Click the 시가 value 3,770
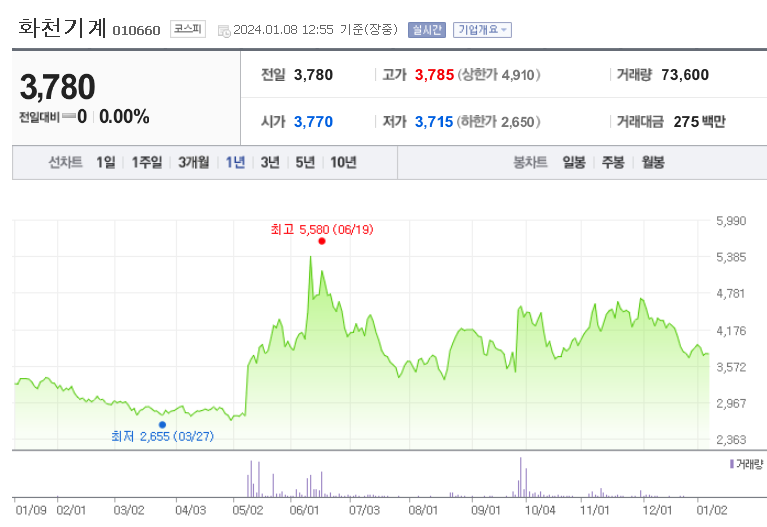The width and height of the screenshot is (767, 527). (x=313, y=121)
